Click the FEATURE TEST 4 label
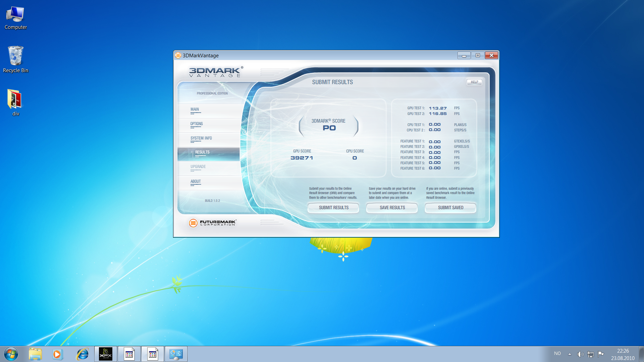The image size is (644, 362). point(413,158)
